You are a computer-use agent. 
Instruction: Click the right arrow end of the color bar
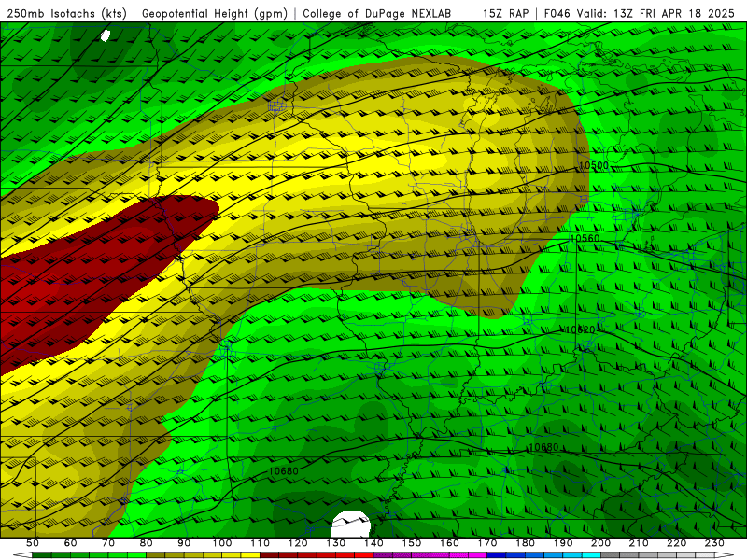point(725,555)
